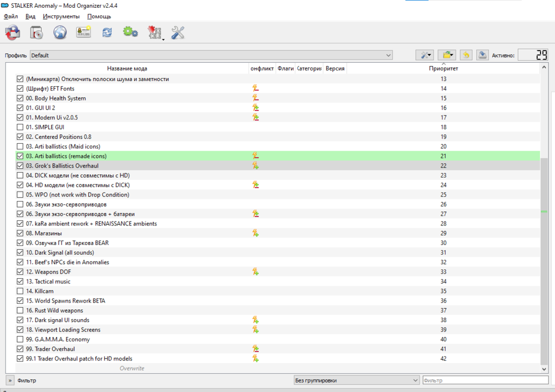This screenshot has height=392, width=555.
Task: Click the blue Refresh arrows icon
Action: click(x=107, y=33)
